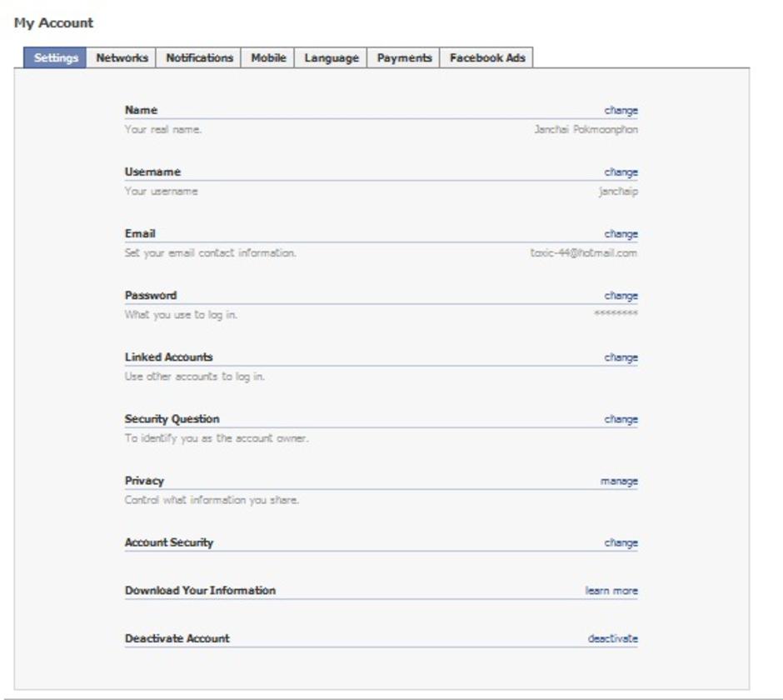Screen dimensions: 783x700
Task: Click change link for Name
Action: pos(621,111)
